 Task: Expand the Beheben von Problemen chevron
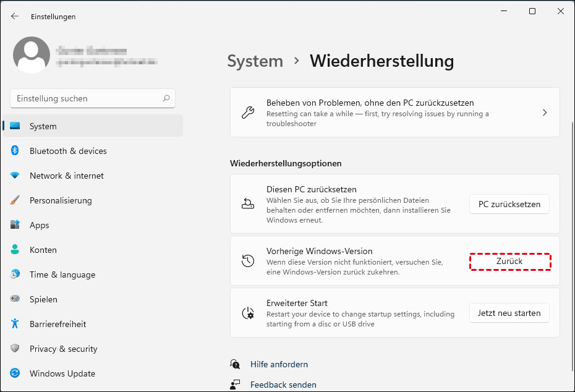[545, 113]
